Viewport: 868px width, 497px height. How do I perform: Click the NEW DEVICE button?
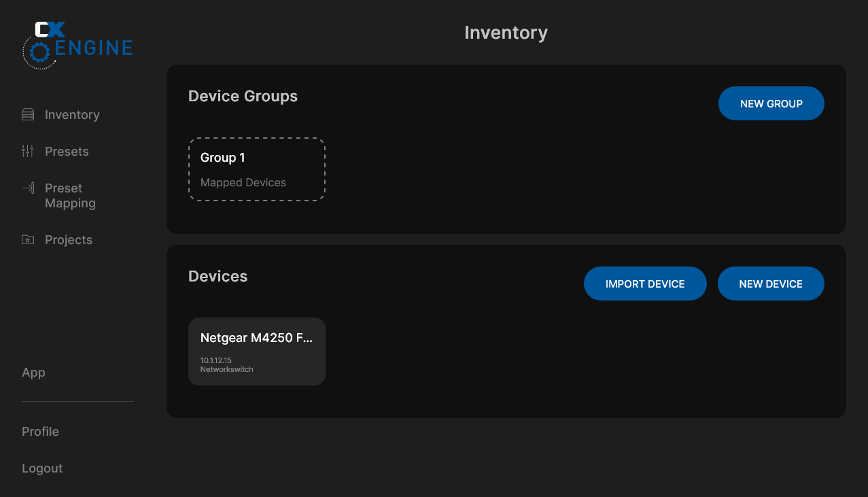(771, 283)
